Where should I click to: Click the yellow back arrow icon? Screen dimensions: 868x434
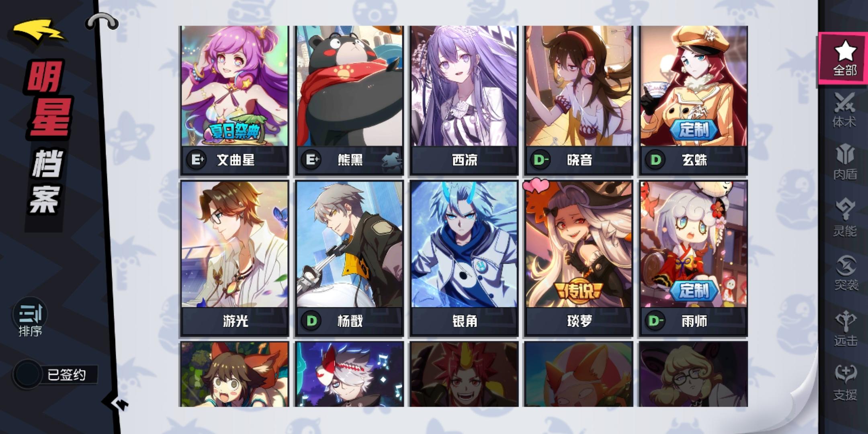(38, 30)
